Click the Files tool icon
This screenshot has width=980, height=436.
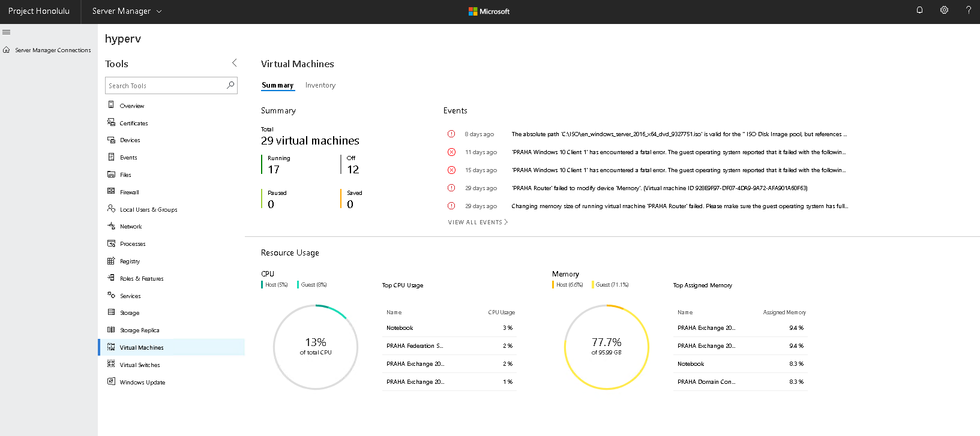111,175
